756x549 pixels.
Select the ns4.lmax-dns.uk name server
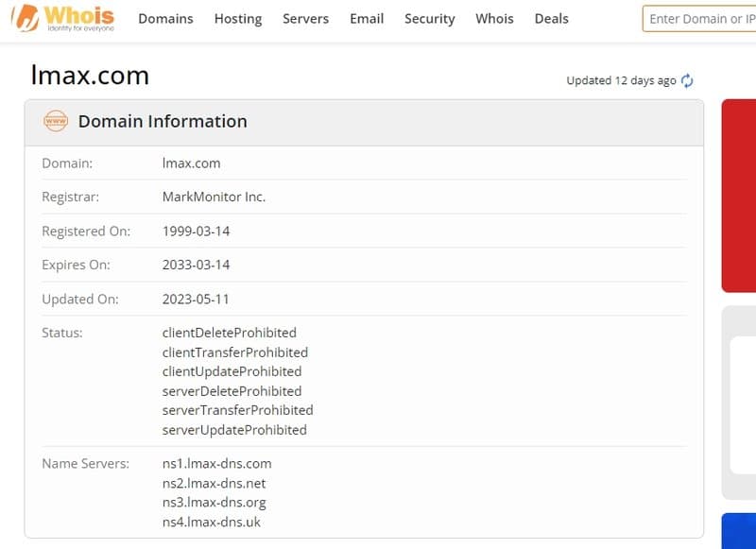(x=212, y=522)
